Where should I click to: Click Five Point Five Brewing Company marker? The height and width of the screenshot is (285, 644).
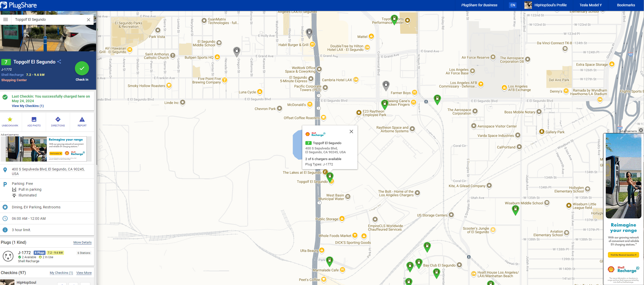[224, 80]
